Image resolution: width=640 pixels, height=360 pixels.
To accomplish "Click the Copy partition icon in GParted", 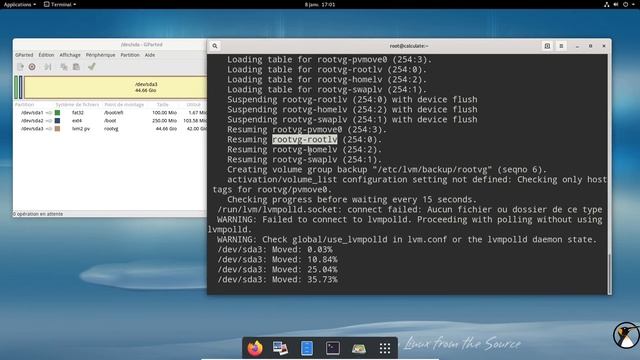I will 64,67.
